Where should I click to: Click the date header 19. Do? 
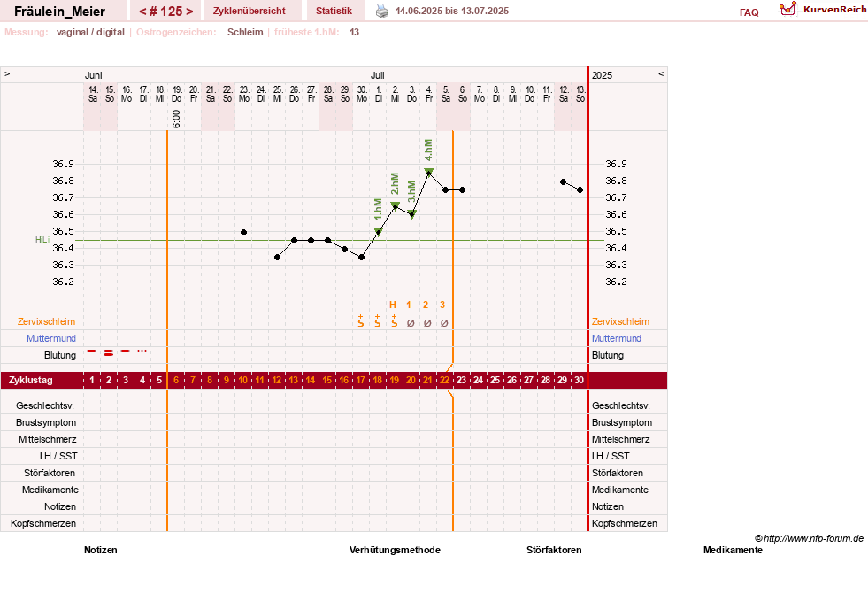pos(177,94)
